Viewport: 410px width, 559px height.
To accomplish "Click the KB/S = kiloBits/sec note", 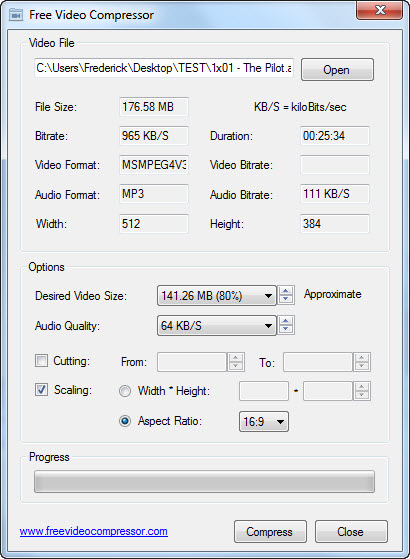I will click(300, 107).
